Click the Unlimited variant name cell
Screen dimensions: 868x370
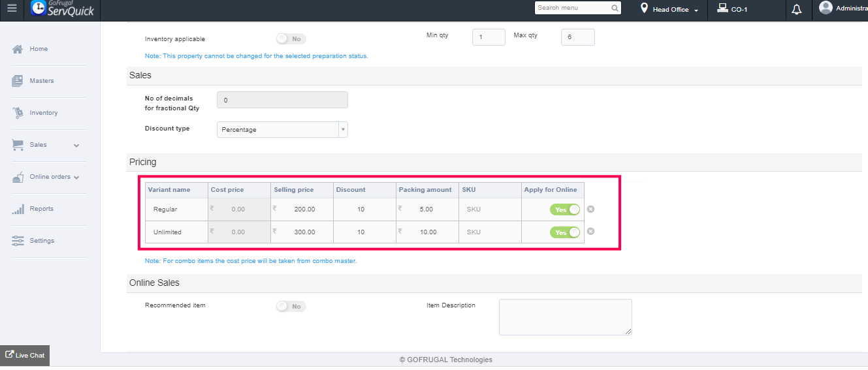(176, 232)
